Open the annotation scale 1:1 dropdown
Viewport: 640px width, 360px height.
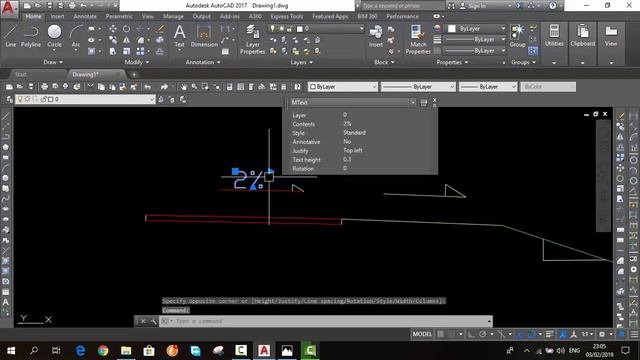coord(587,334)
